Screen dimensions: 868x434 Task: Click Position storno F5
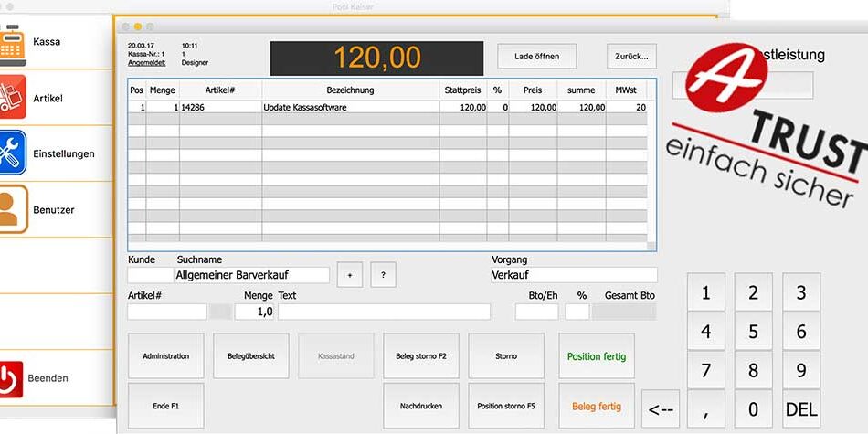coord(506,406)
